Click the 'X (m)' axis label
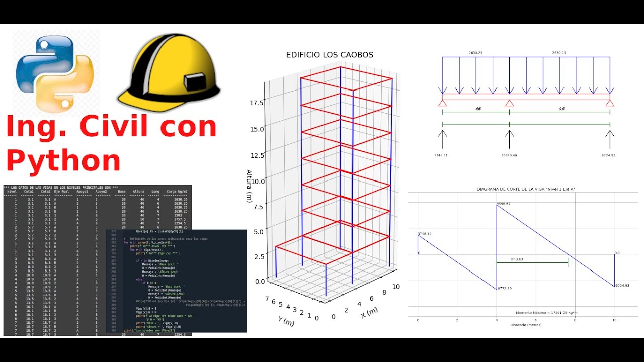Screen dimensions: 644x362 tap(369, 312)
